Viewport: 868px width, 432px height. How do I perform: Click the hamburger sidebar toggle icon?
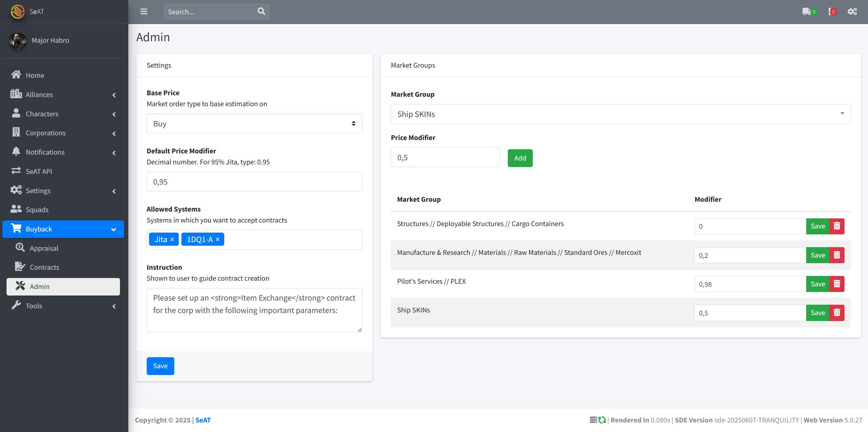144,12
